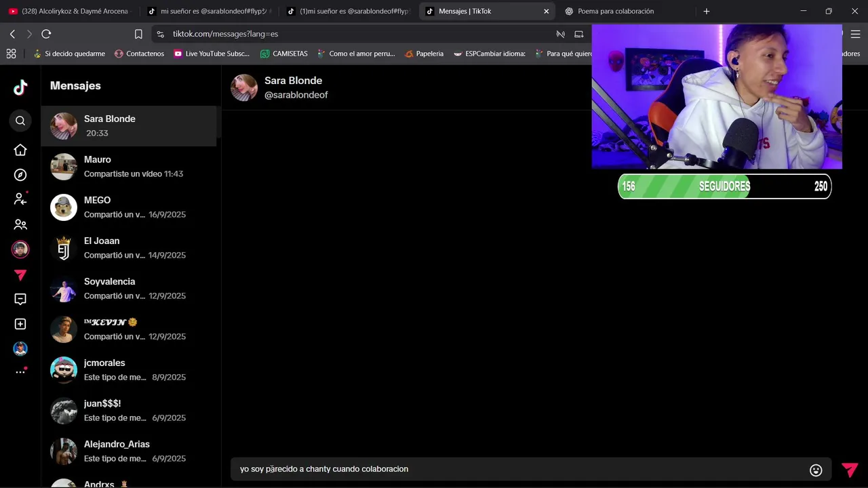Open TikTok search icon in sidebar
868x488 pixels.
pyautogui.click(x=20, y=121)
